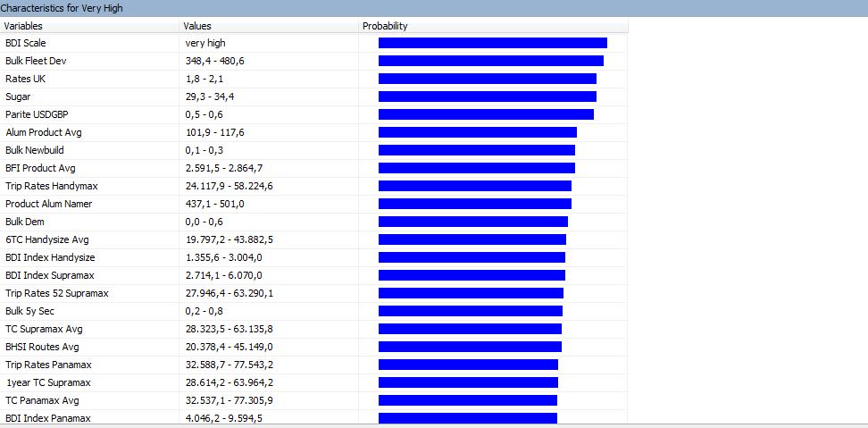Click value 2.714,1 - 6.070,0

coord(224,275)
